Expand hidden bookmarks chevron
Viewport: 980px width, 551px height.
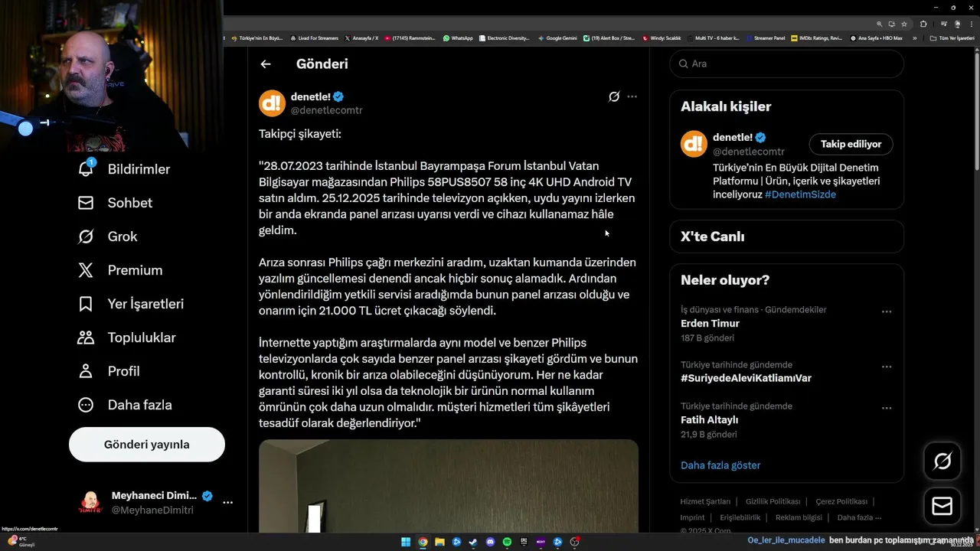pyautogui.click(x=914, y=37)
